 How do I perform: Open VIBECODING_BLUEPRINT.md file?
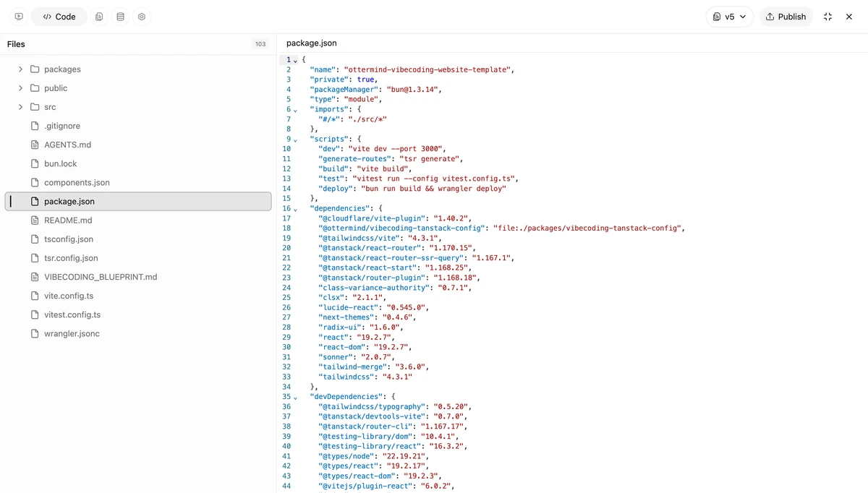138,277
